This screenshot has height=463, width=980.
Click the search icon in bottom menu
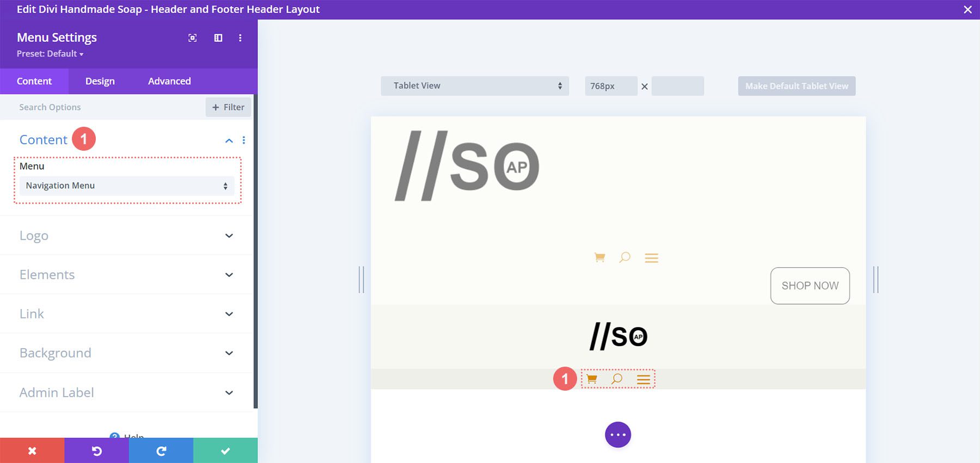(617, 379)
